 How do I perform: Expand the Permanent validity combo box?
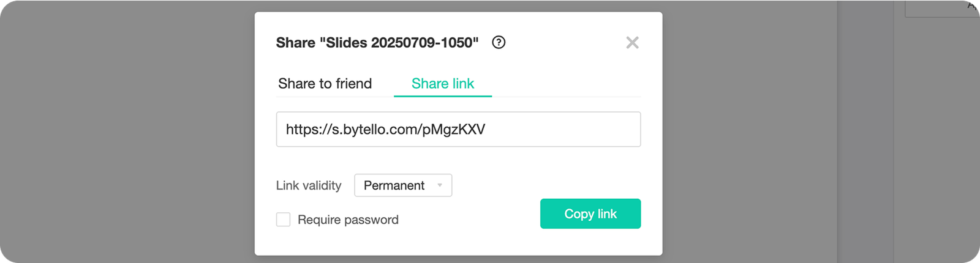(403, 185)
